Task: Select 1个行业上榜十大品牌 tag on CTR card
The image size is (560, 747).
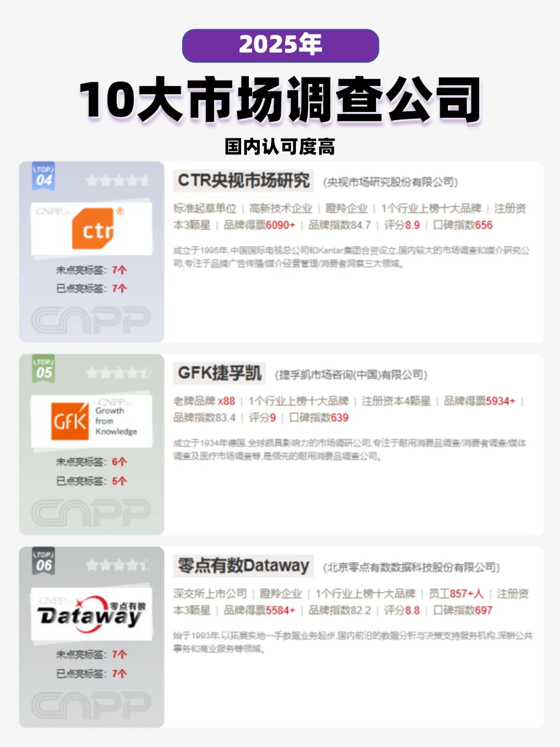Action: 431,209
